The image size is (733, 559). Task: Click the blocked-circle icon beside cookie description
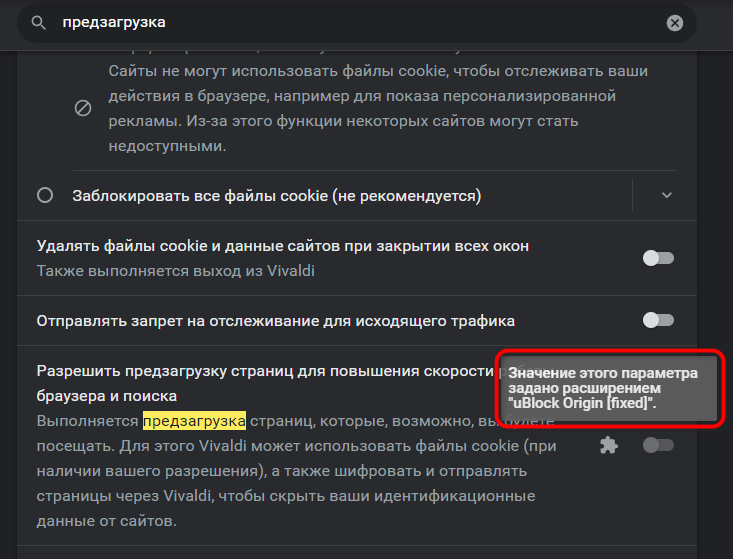coord(83,108)
